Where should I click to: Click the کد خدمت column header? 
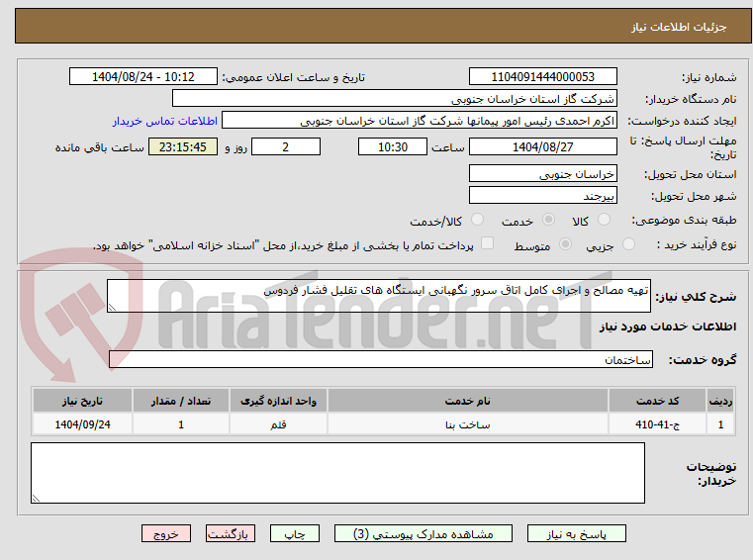[x=657, y=401]
